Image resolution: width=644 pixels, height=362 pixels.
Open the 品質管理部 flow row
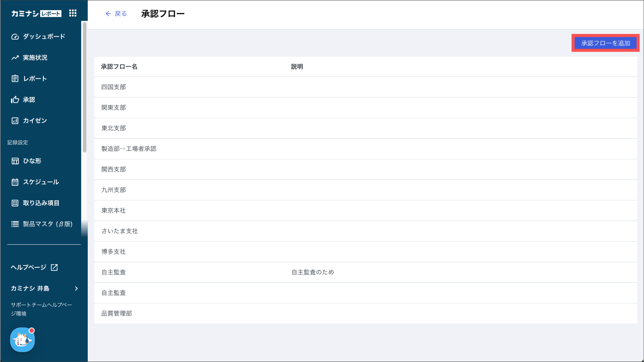click(x=117, y=314)
